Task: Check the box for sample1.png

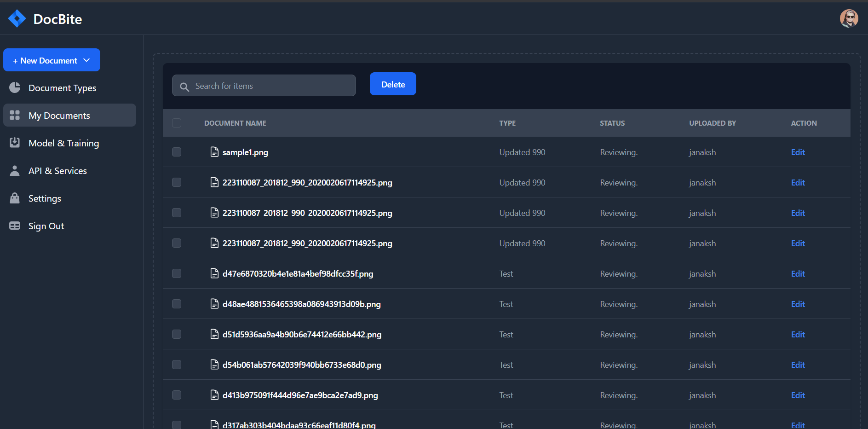Action: 177,152
